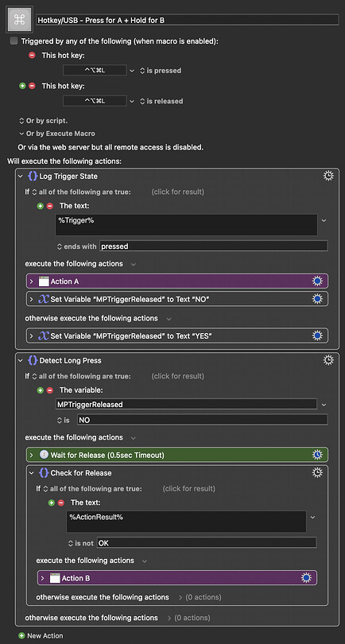Expand Set Variable to Text YES action

click(32, 336)
